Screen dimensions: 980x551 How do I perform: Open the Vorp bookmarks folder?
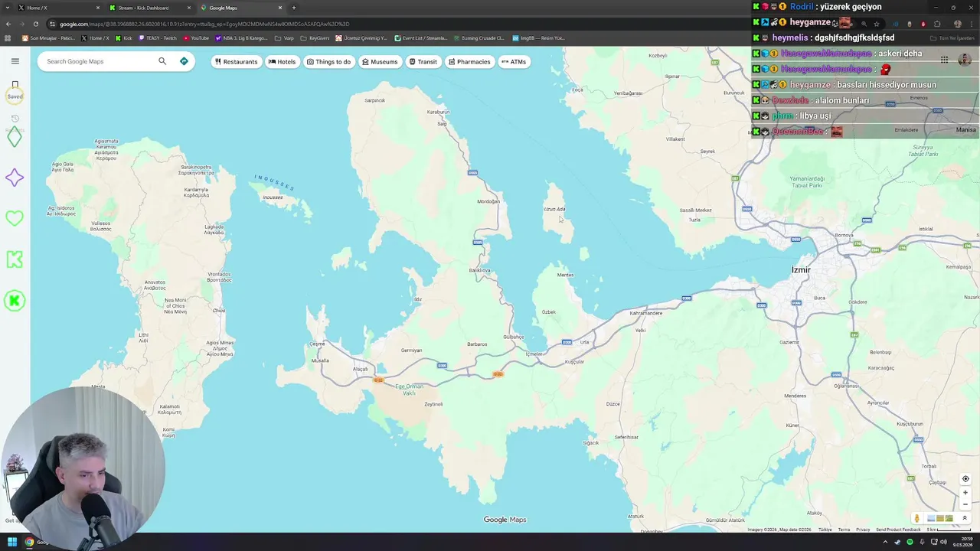(x=284, y=38)
